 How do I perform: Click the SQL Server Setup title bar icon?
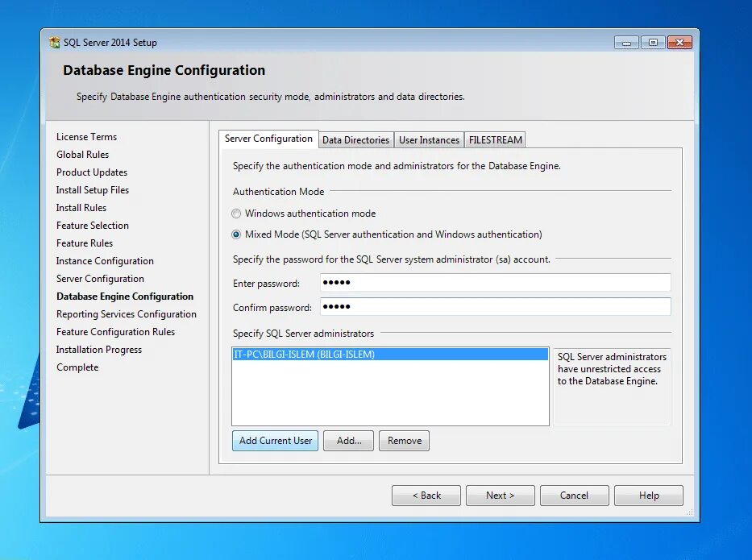pyautogui.click(x=55, y=42)
